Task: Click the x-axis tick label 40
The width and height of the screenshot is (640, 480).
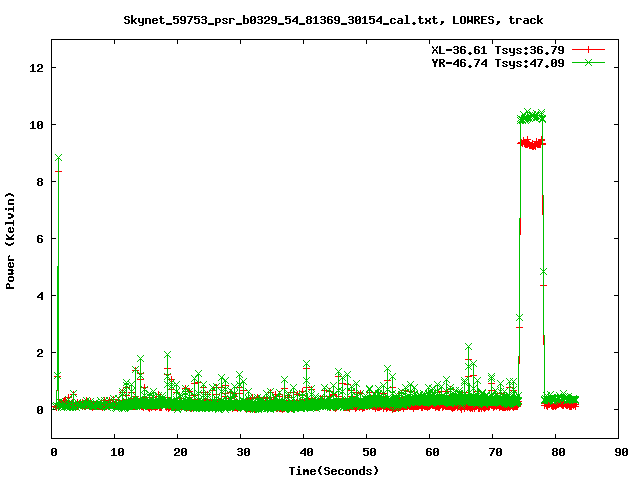Action: click(x=306, y=452)
